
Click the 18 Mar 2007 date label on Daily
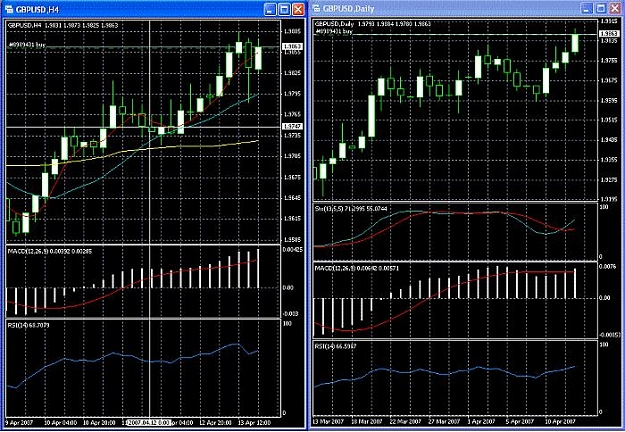[367, 422]
